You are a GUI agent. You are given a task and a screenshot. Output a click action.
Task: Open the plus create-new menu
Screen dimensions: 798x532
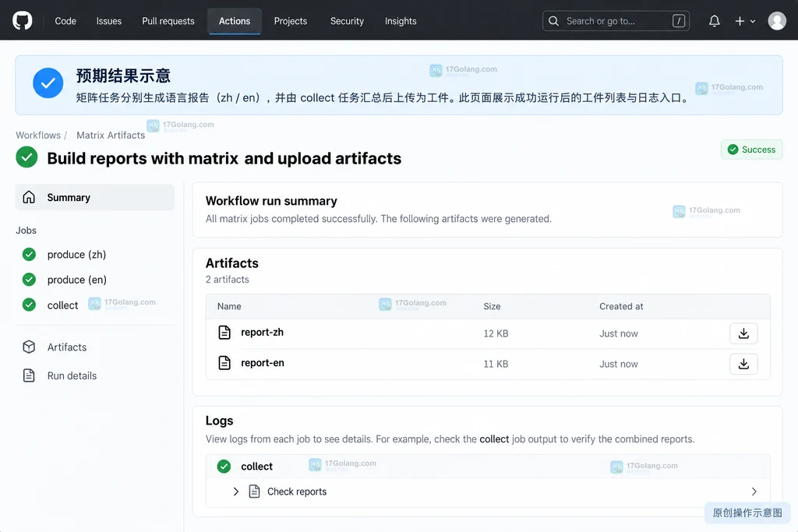pyautogui.click(x=745, y=21)
